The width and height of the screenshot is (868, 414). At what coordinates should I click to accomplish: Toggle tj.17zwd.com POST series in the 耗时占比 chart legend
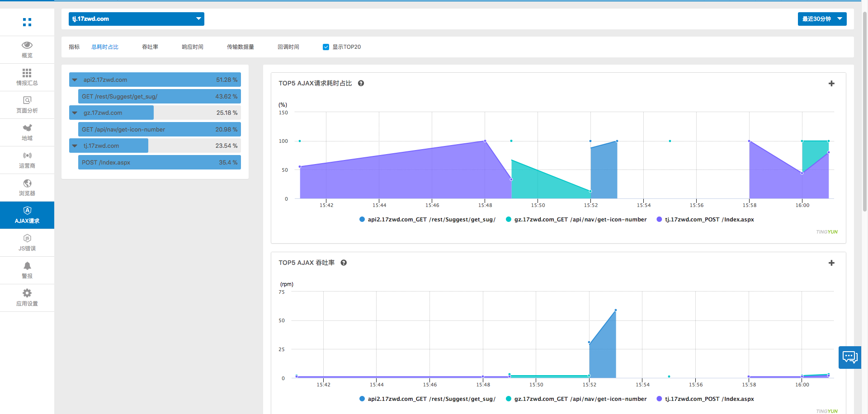(705, 220)
